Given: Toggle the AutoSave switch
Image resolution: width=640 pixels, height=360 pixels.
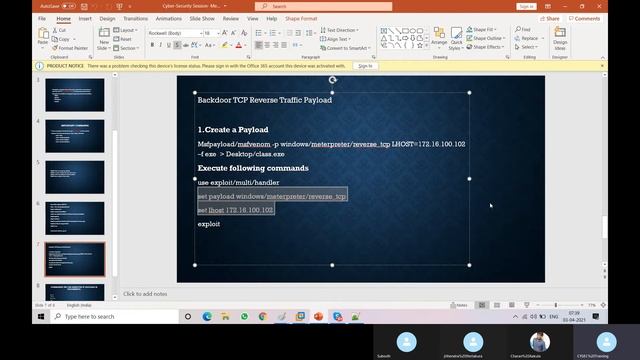Looking at the screenshot, I should tap(68, 6).
